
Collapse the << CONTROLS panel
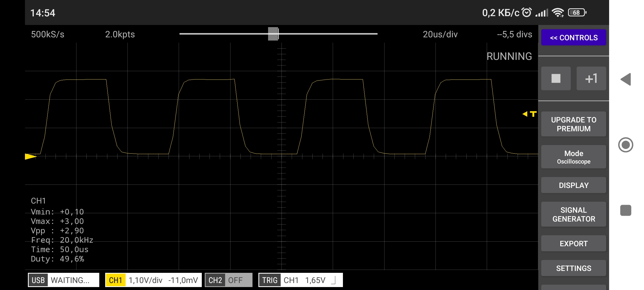coord(573,38)
